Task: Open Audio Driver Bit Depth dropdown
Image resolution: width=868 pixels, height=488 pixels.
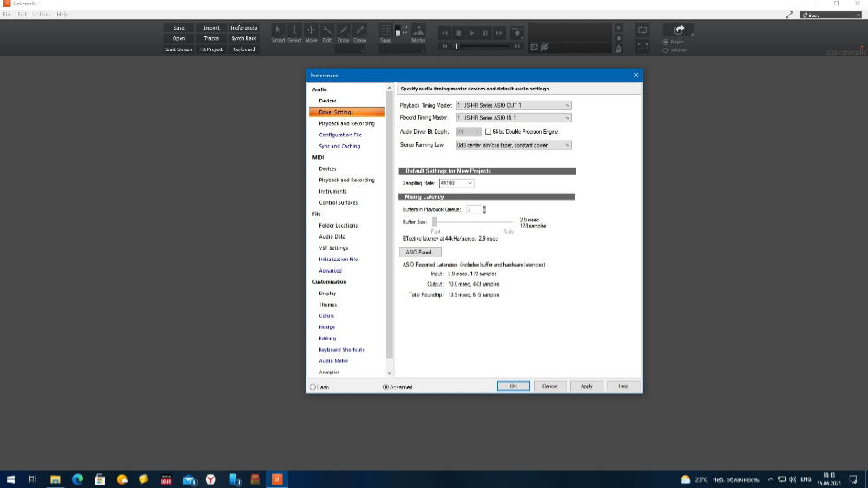Action: coord(468,132)
